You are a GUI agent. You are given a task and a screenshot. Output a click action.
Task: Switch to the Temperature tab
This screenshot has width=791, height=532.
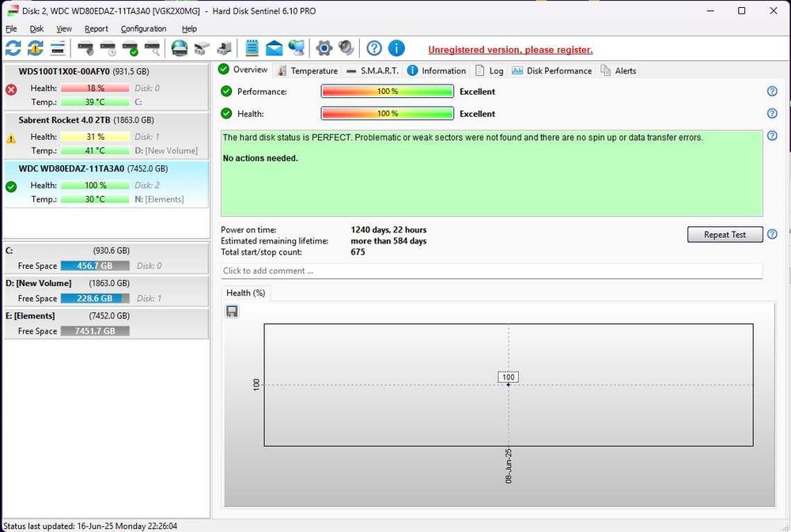pos(308,70)
